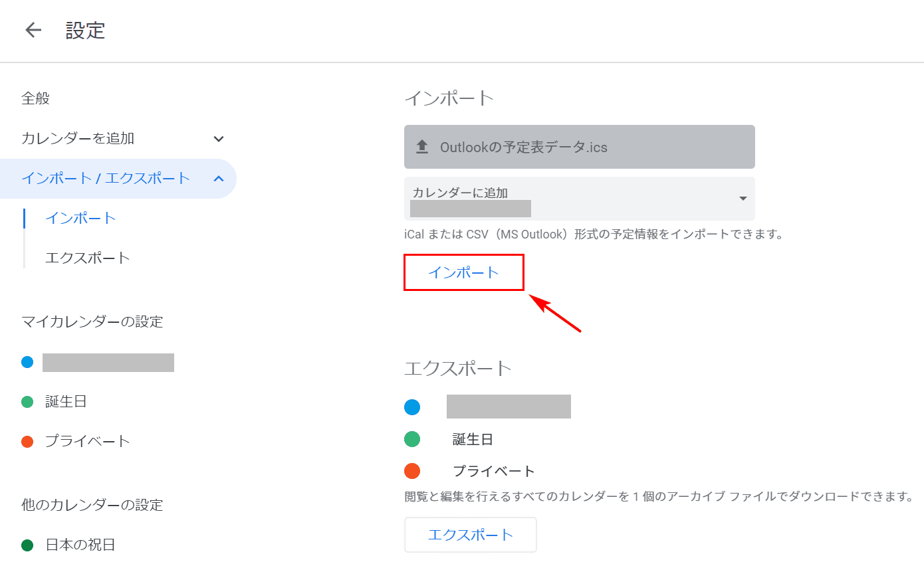The image size is (924, 562).
Task: Click プライベート text in the エクスポート list
Action: coord(494,472)
